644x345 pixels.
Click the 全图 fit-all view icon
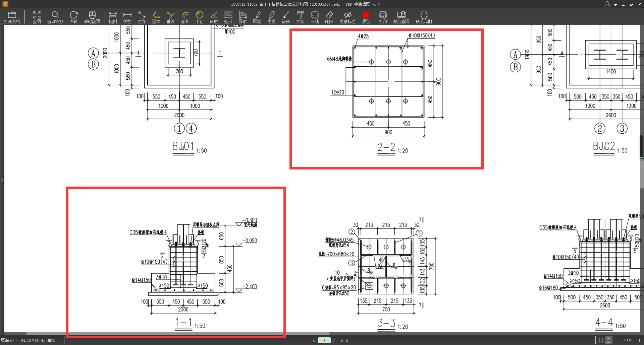point(37,17)
